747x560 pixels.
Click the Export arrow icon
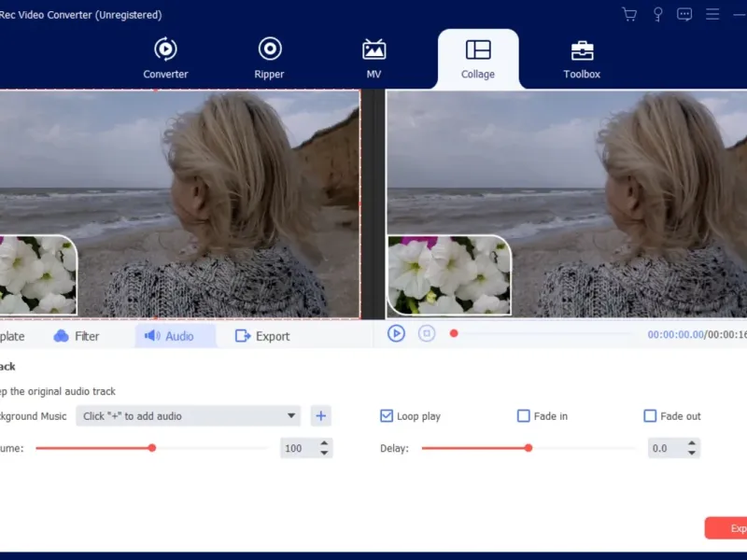point(243,336)
